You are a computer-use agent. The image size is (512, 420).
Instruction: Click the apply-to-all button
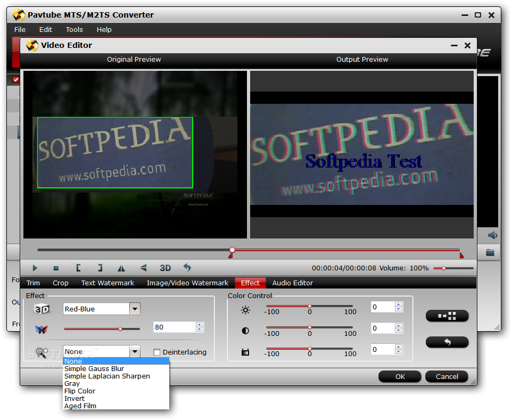[x=447, y=316]
